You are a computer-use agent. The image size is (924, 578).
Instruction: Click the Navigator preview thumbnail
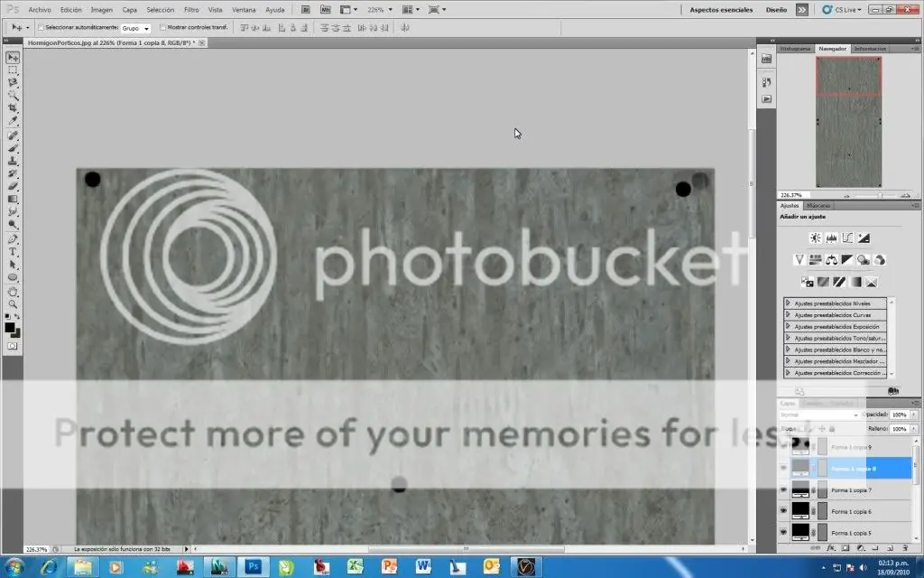pyautogui.click(x=848, y=122)
